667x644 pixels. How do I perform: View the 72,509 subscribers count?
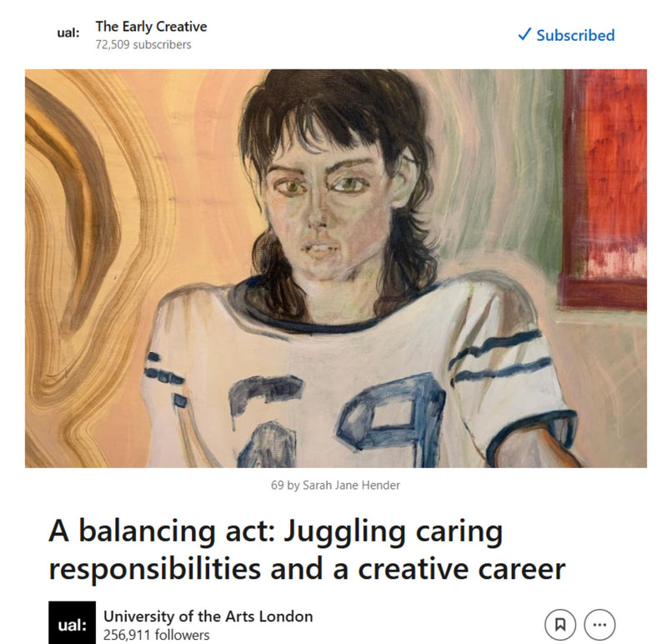coord(143,45)
